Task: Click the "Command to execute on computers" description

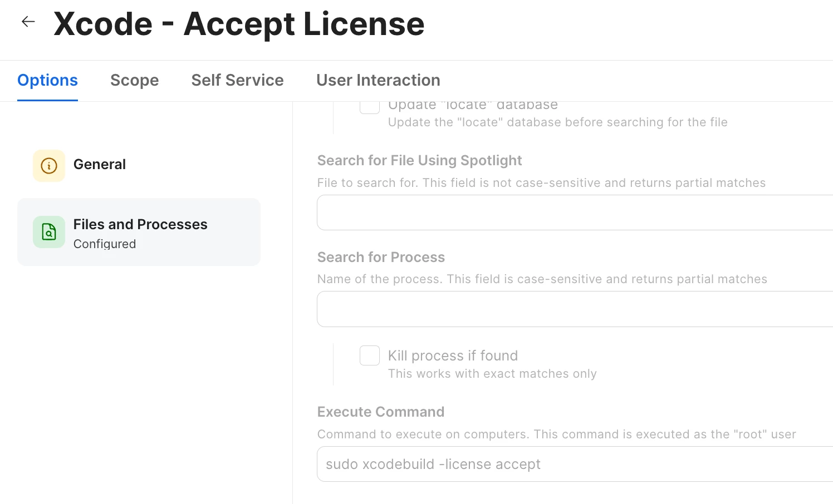Action: [557, 434]
